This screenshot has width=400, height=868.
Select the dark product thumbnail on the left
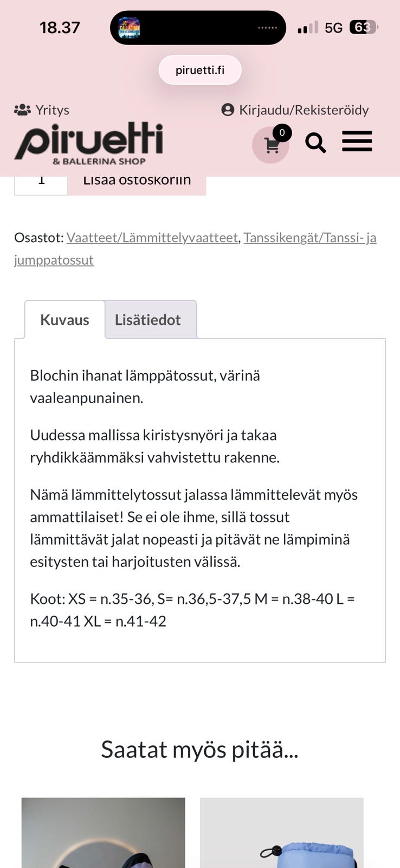[x=104, y=833]
